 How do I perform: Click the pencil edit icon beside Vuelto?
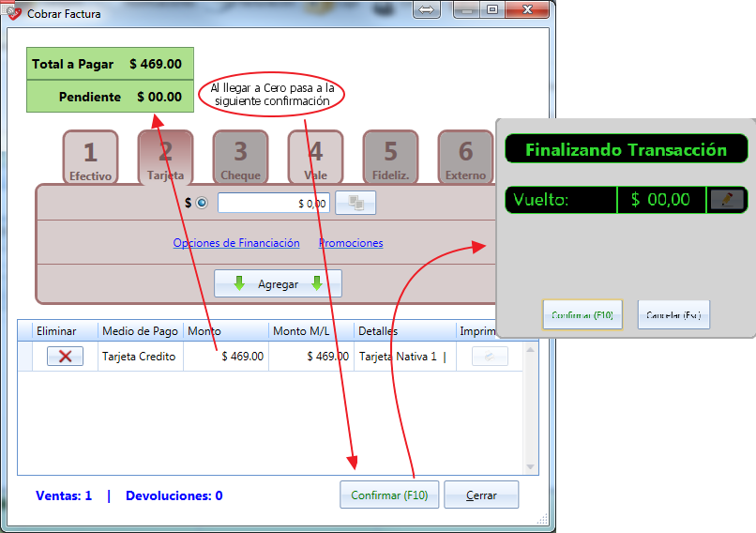pos(727,199)
